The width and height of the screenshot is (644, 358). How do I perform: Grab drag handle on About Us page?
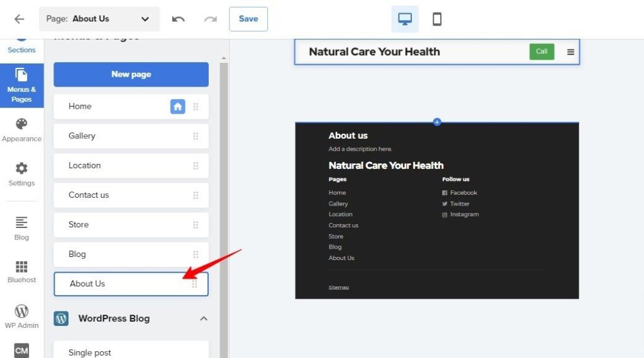[x=194, y=284]
